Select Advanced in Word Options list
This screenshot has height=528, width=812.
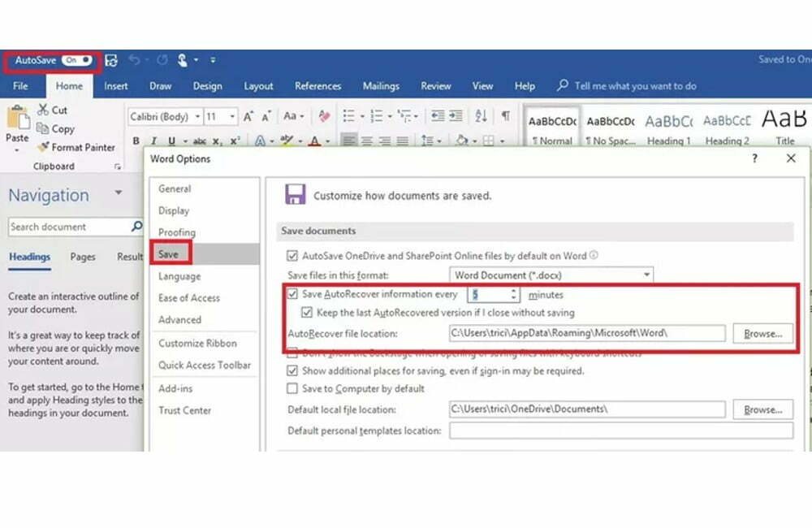(179, 320)
